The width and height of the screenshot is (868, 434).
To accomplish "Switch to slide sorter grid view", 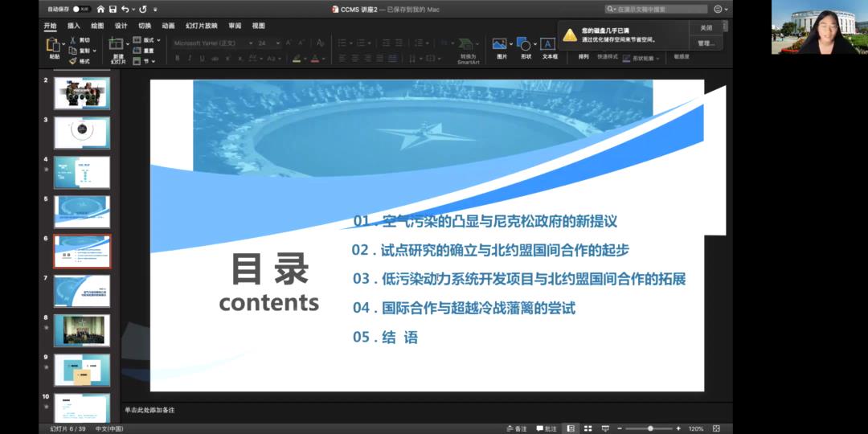I will (588, 428).
